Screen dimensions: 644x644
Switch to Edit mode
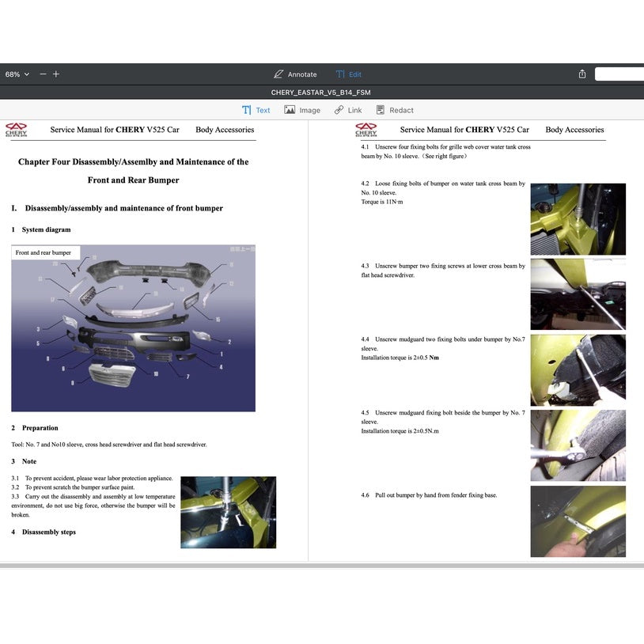click(x=348, y=74)
